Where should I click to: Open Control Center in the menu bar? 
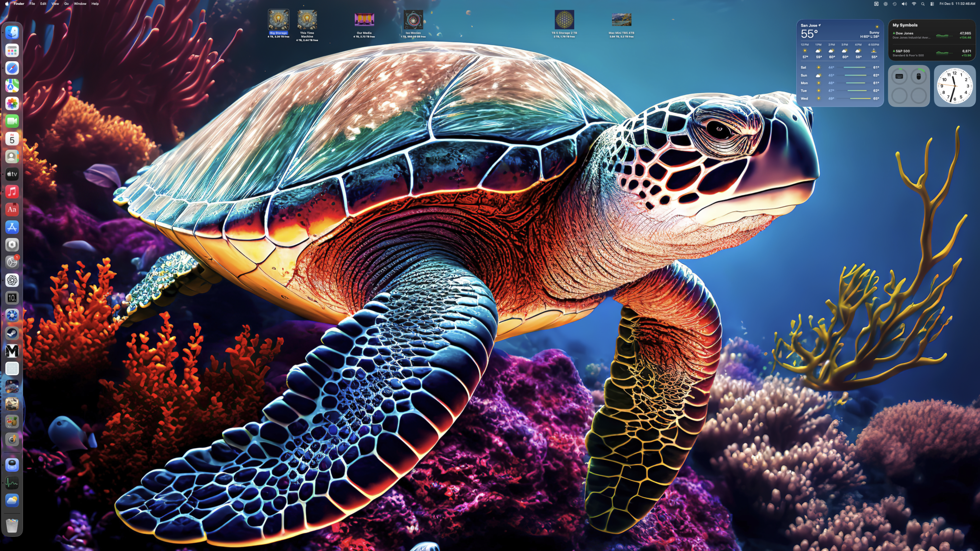coord(932,4)
